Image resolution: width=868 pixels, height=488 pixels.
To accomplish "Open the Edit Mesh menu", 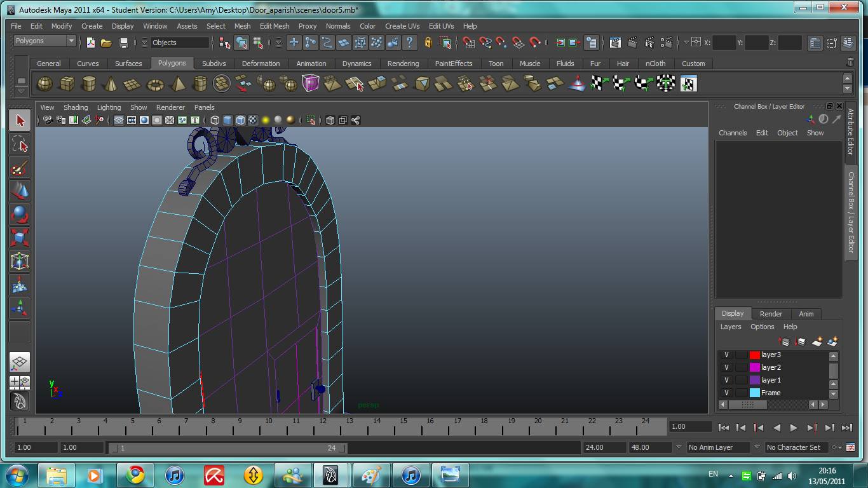I will tap(274, 26).
